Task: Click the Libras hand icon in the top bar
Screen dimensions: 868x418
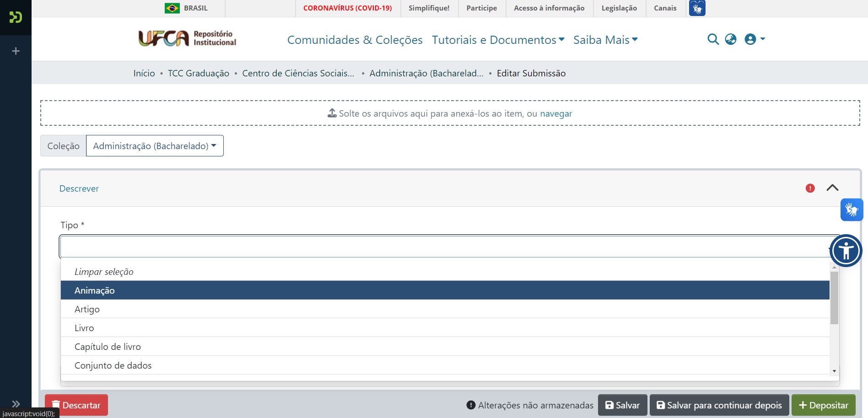Action: pos(697,8)
